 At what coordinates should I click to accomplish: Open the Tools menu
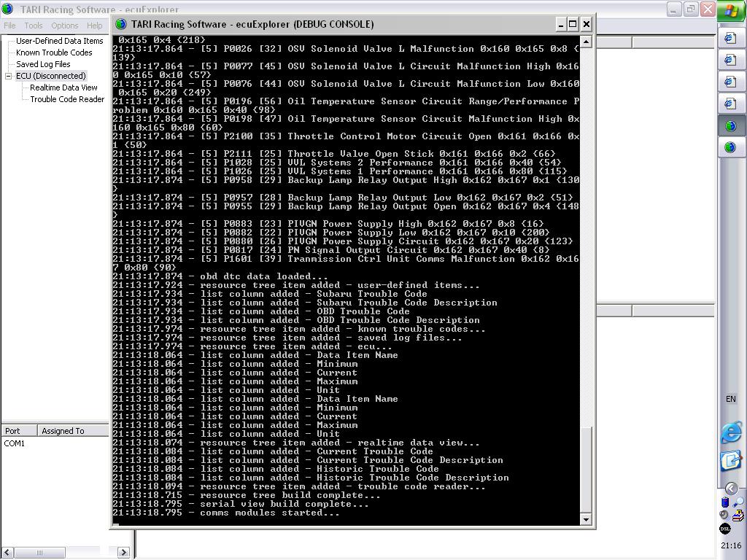[34, 26]
